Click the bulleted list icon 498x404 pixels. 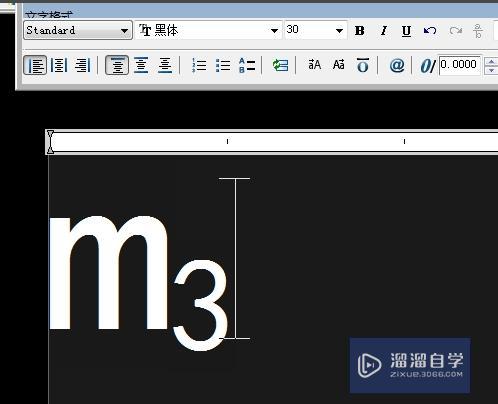[223, 65]
